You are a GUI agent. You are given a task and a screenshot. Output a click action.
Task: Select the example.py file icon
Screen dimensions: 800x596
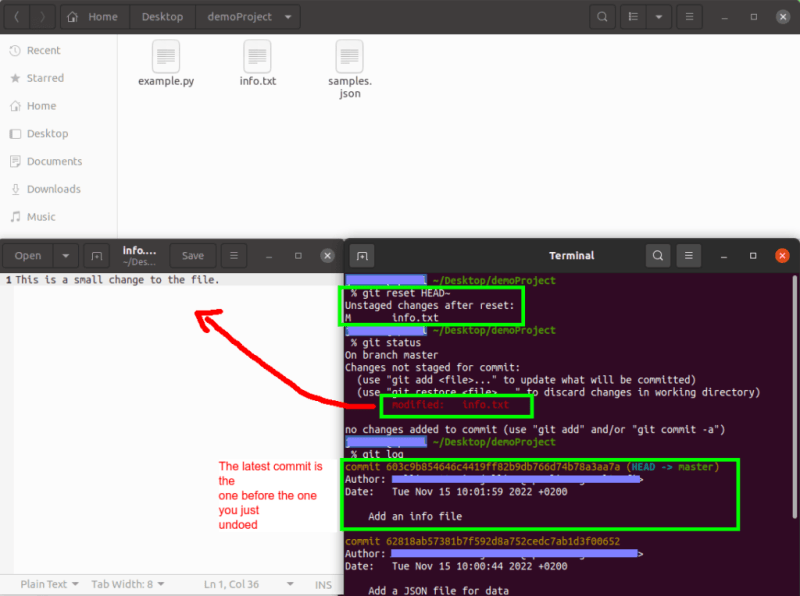pos(166,56)
